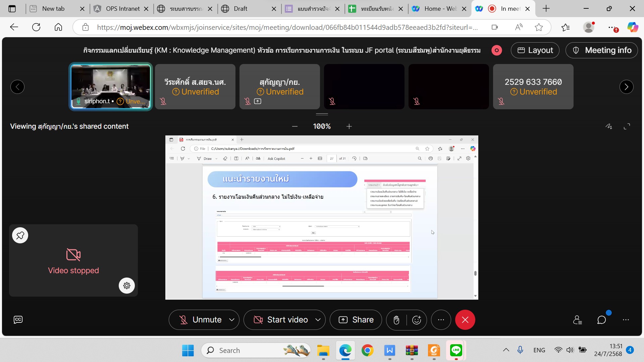Open self-view settings gear
This screenshot has height=362, width=644.
(127, 286)
